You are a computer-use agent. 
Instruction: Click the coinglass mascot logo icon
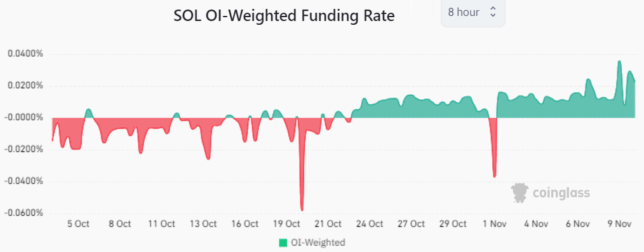[x=520, y=192]
